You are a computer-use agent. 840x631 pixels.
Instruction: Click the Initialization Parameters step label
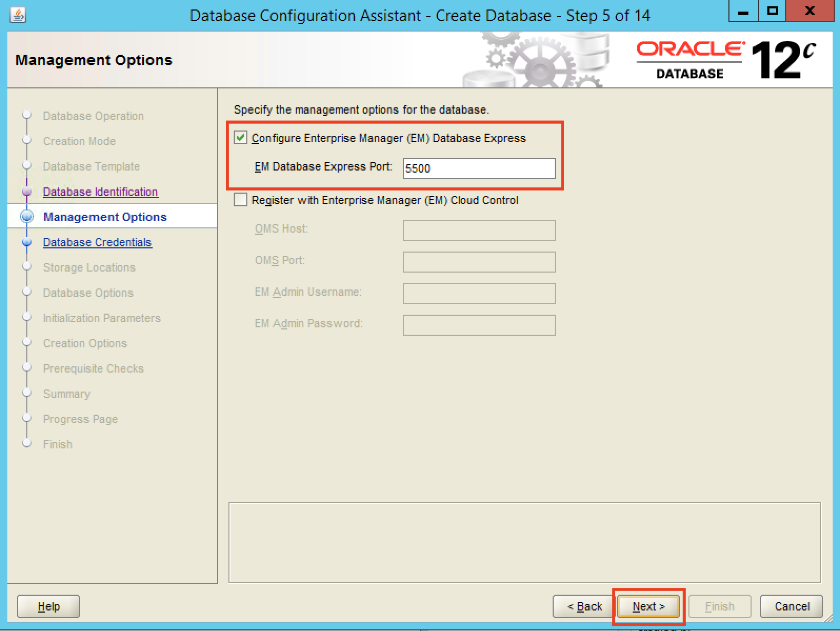(102, 318)
